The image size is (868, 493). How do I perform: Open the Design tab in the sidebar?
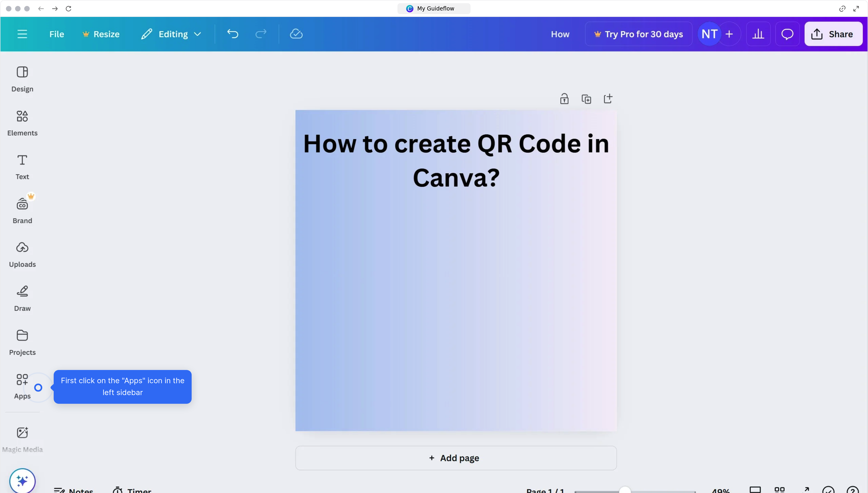coord(22,79)
